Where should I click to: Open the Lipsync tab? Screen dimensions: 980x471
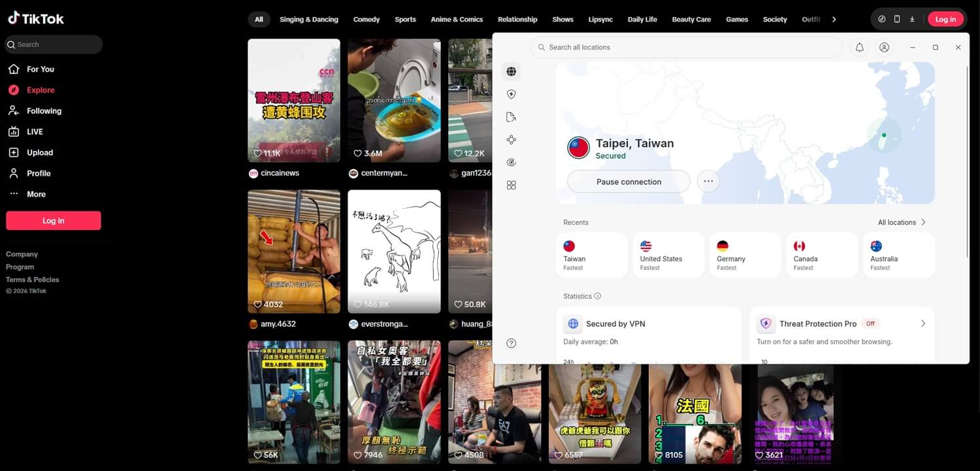600,20
